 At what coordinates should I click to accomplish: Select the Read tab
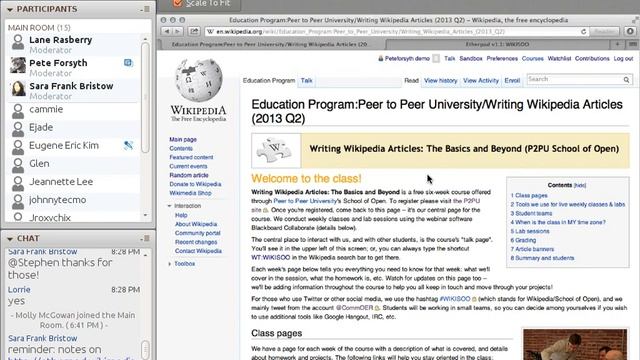[411, 80]
